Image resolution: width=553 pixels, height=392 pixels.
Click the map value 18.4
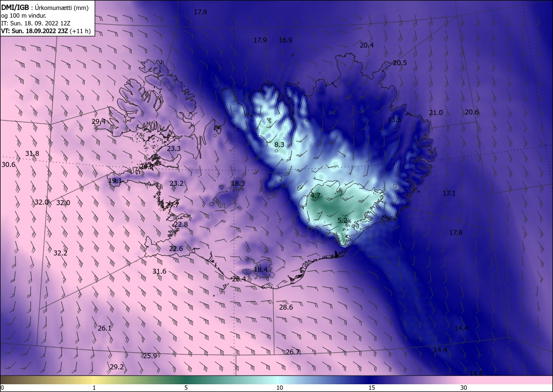coord(260,270)
